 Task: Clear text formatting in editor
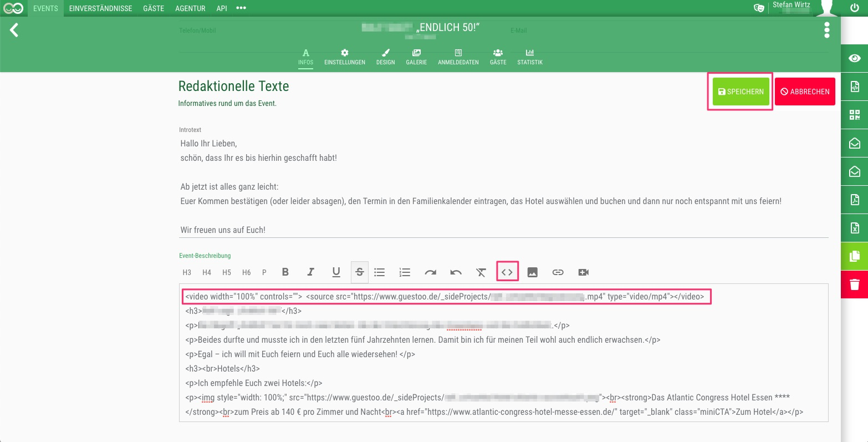click(481, 272)
